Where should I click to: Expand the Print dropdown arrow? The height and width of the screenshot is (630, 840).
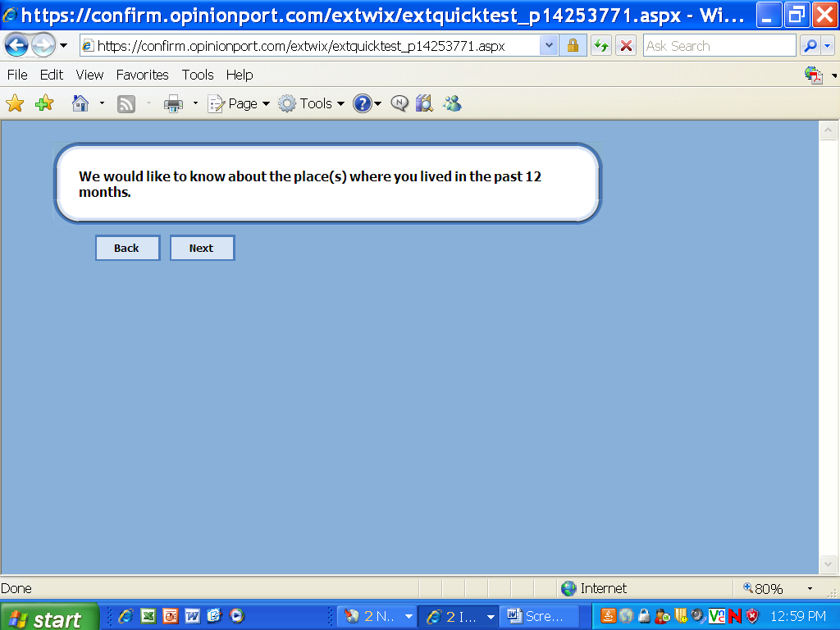(x=195, y=103)
